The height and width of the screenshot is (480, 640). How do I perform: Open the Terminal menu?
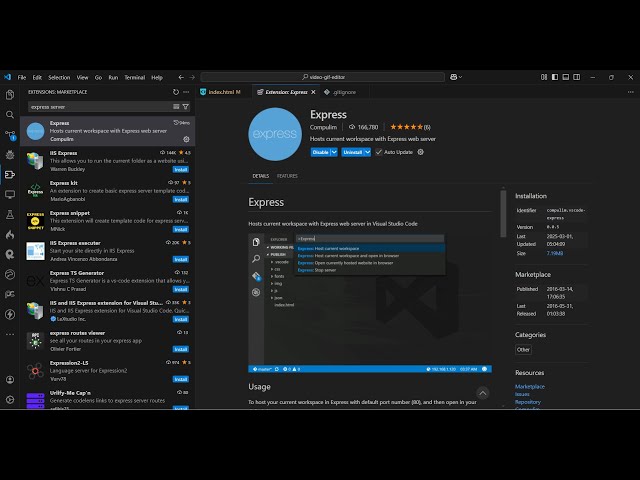134,77
